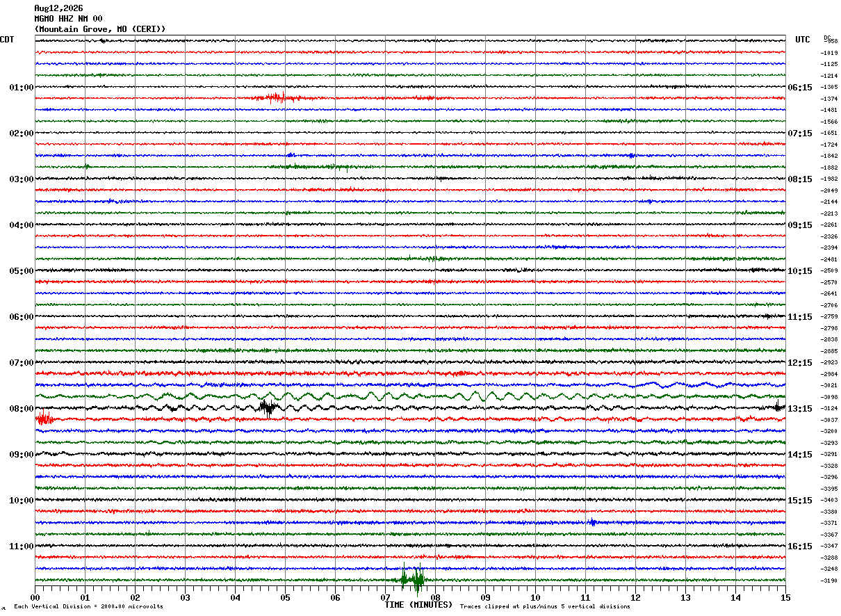Select the 08:00 CDT hour label

click(x=21, y=409)
